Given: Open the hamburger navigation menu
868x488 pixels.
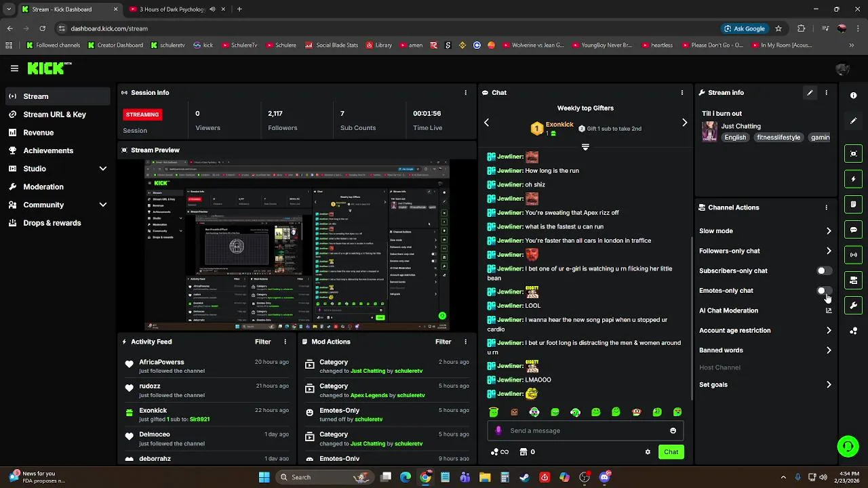Looking at the screenshot, I should tap(14, 68).
